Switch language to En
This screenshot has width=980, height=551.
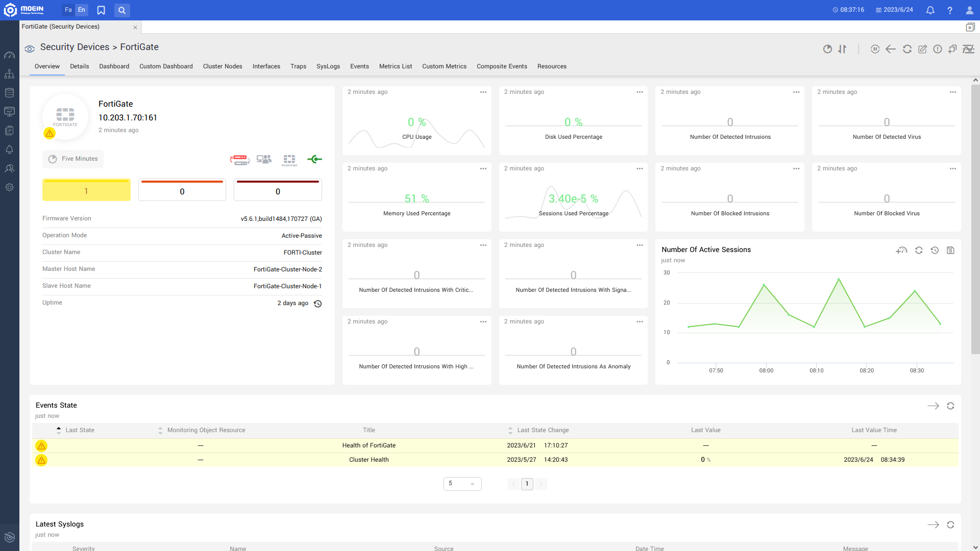click(x=82, y=10)
